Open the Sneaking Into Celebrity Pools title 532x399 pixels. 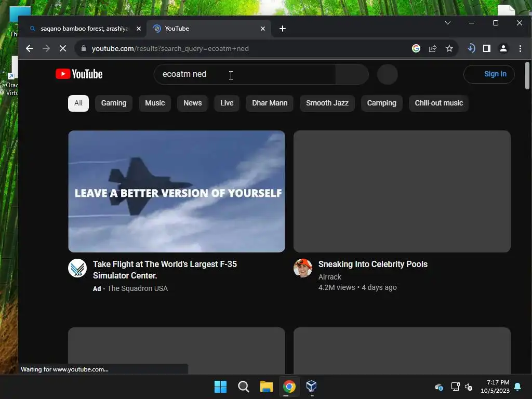(373, 264)
